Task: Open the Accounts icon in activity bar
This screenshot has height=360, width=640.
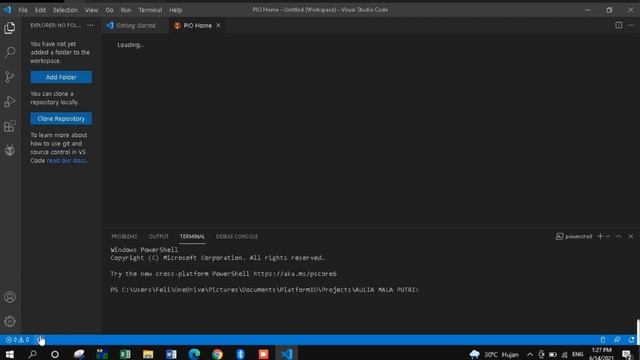Action: (10, 297)
